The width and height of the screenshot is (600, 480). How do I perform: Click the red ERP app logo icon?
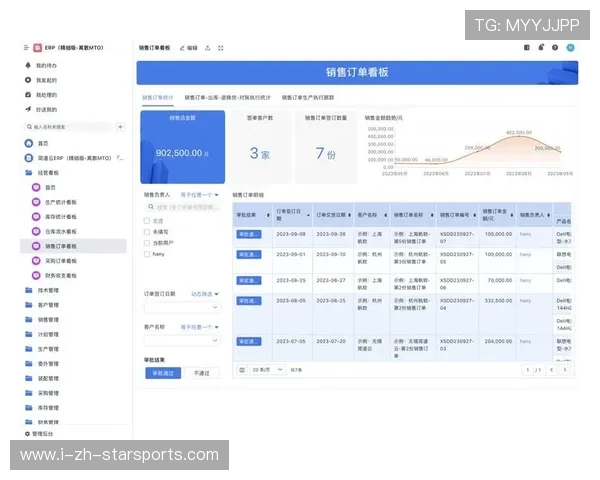[x=38, y=47]
